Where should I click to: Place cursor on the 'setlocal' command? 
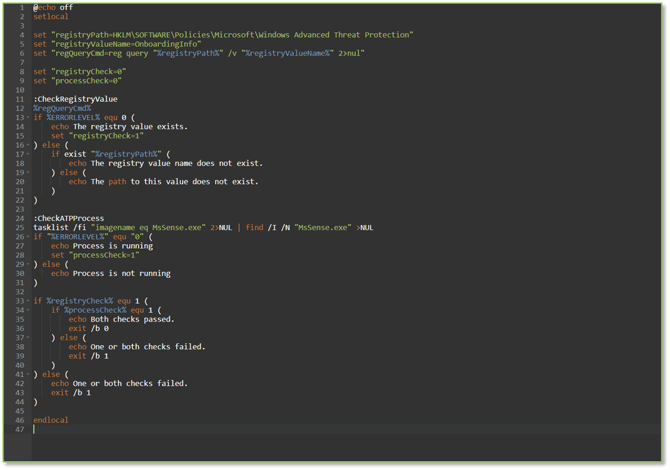click(49, 17)
